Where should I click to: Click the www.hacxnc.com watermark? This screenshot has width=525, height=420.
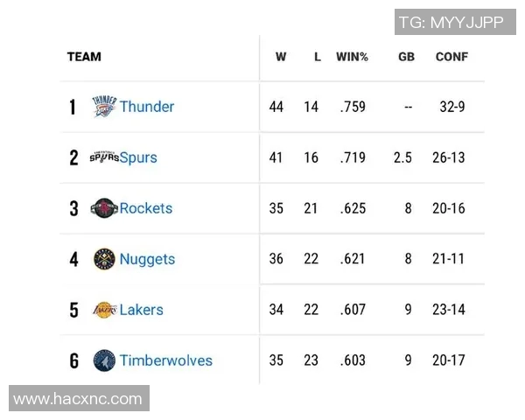[78, 399]
